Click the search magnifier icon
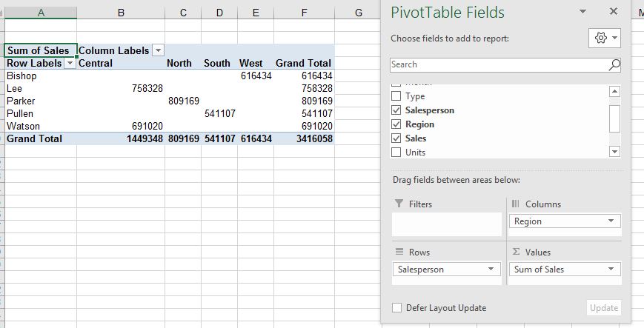644x328 pixels. (x=614, y=64)
